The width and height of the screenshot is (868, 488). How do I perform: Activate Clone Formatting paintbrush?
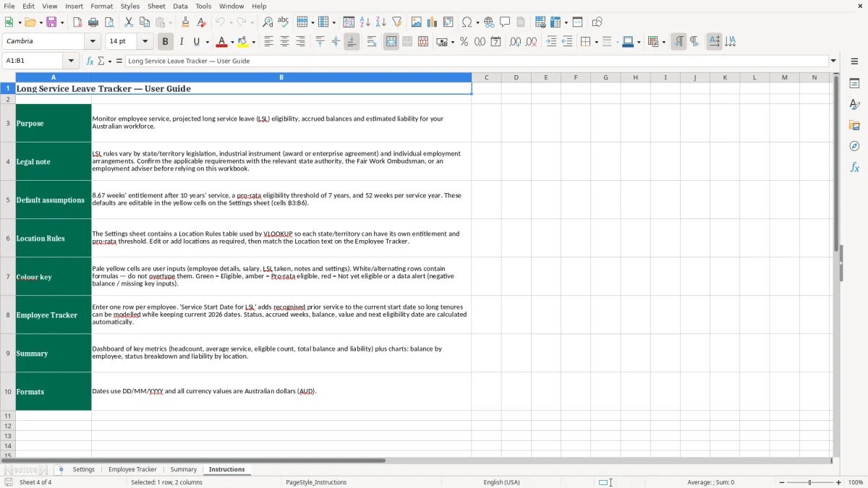185,22
